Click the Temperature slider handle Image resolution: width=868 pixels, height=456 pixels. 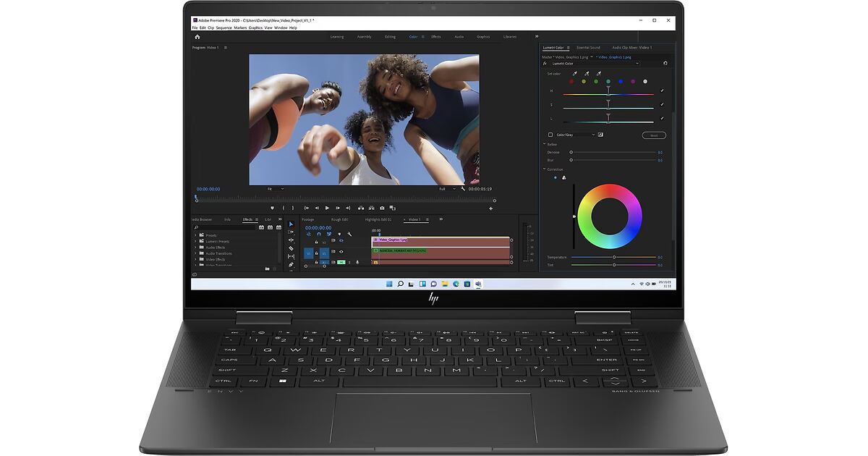(x=614, y=257)
